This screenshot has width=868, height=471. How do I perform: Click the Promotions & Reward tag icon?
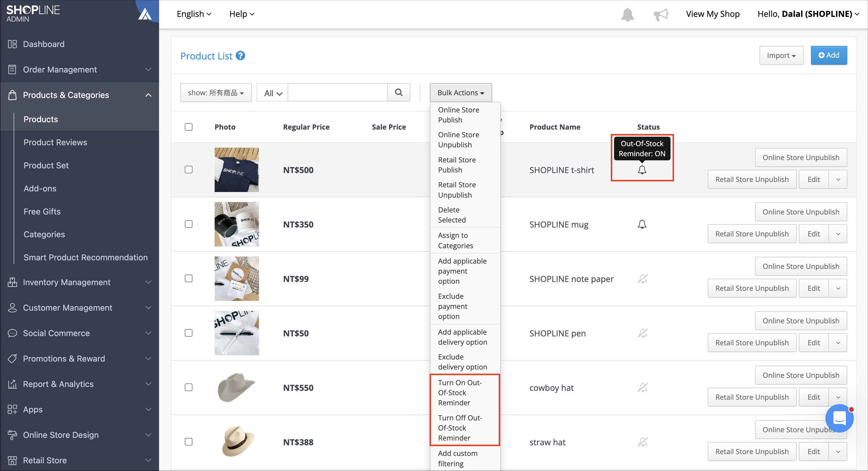click(12, 358)
